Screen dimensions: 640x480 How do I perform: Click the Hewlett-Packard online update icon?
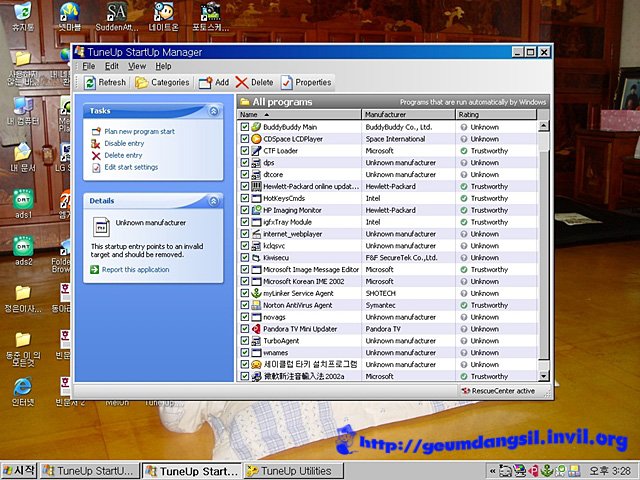pyautogui.click(x=256, y=186)
